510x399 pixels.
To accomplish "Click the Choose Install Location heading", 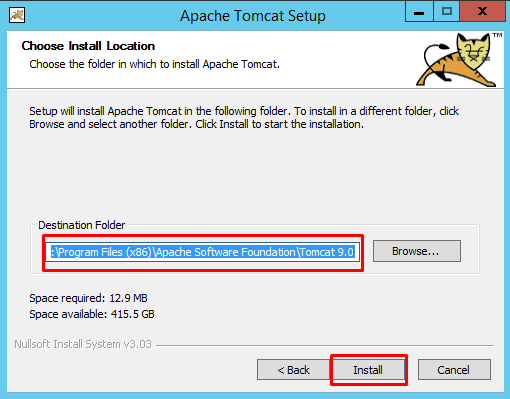I will click(88, 46).
